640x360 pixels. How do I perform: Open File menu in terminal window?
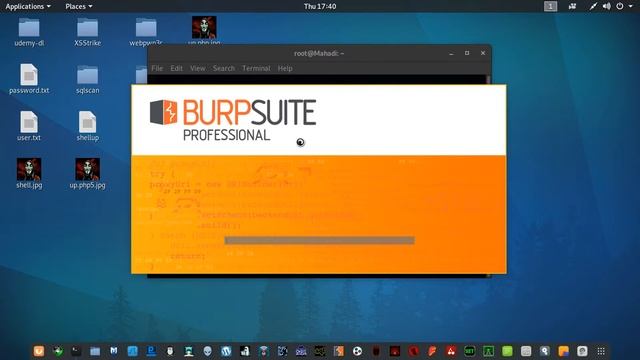[x=157, y=68]
